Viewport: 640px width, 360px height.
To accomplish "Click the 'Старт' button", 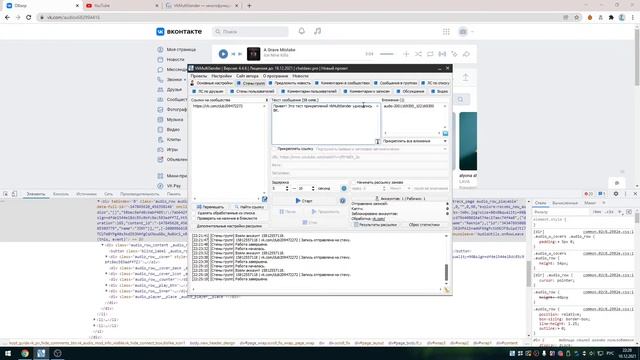I will pos(304,200).
